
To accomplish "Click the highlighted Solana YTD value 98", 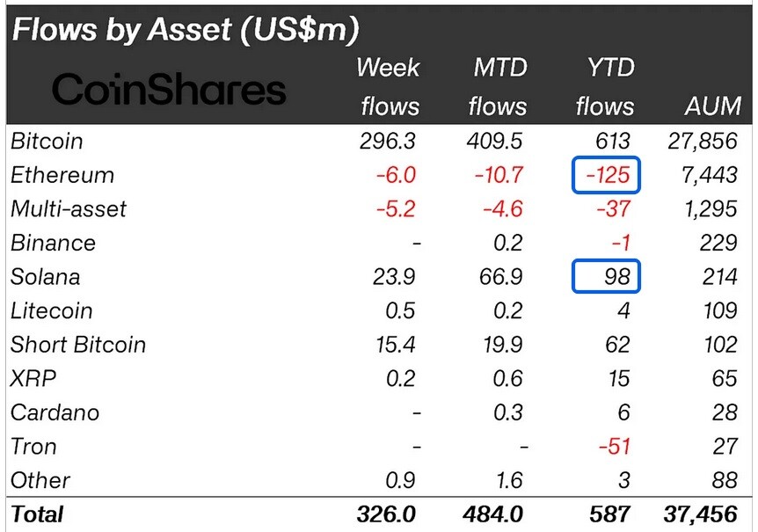I will pyautogui.click(x=606, y=276).
